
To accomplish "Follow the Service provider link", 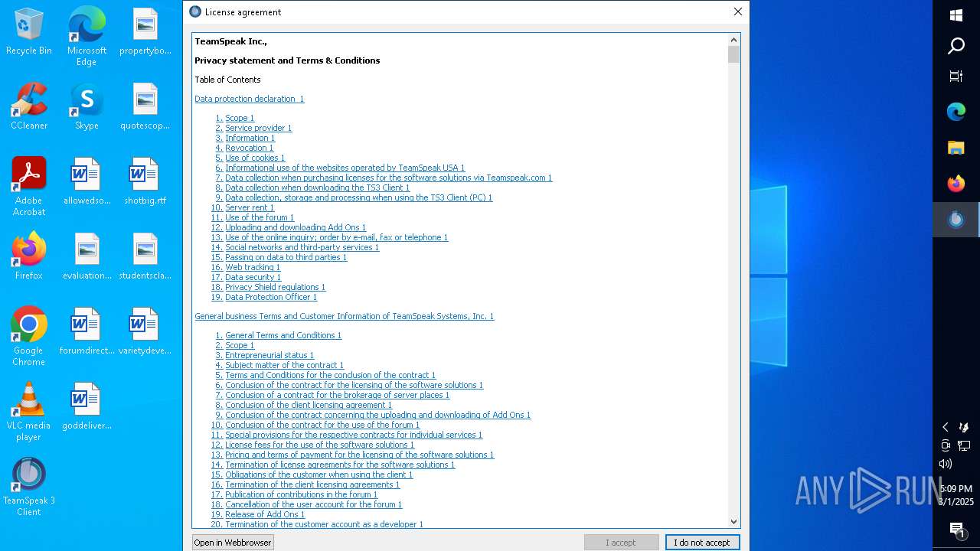I will click(258, 128).
